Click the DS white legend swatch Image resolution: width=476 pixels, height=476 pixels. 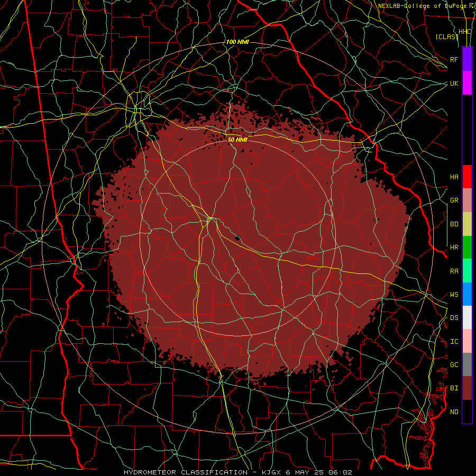coord(467,317)
